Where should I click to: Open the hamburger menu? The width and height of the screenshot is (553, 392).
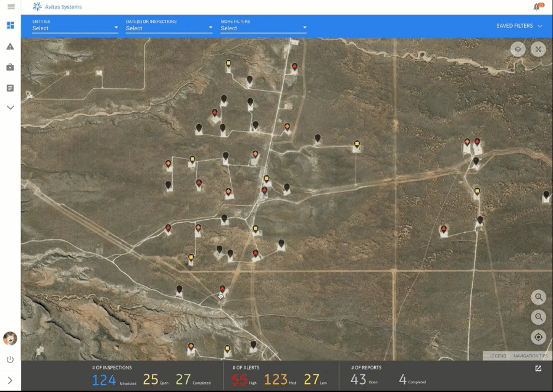11,7
